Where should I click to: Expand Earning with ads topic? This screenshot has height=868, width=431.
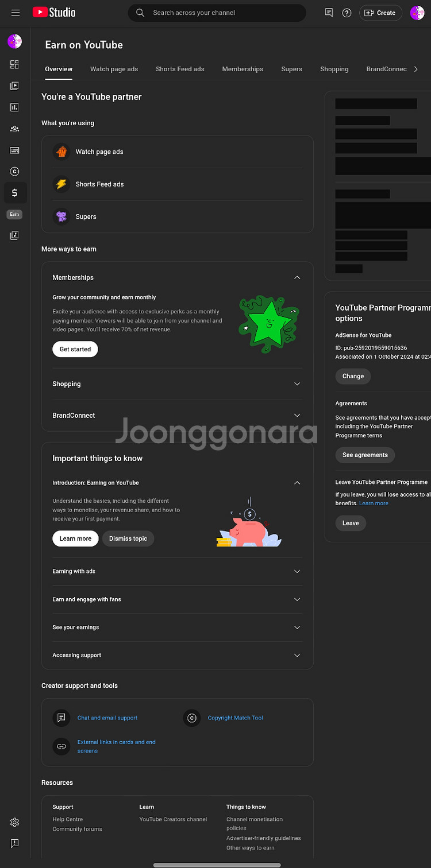click(x=297, y=571)
